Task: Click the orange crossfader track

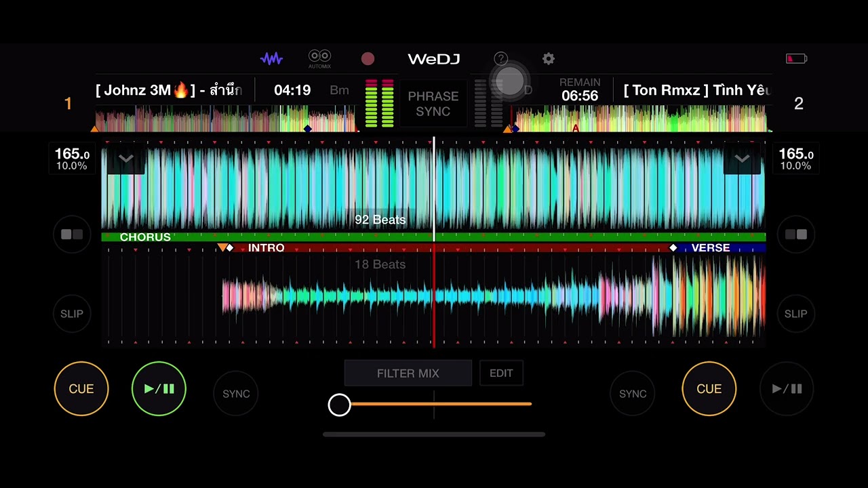Action: click(441, 404)
